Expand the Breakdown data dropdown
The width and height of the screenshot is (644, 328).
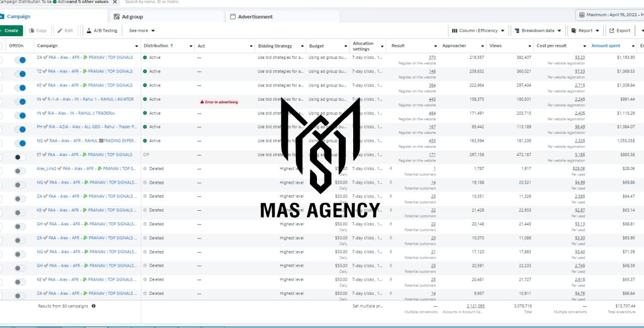point(538,31)
